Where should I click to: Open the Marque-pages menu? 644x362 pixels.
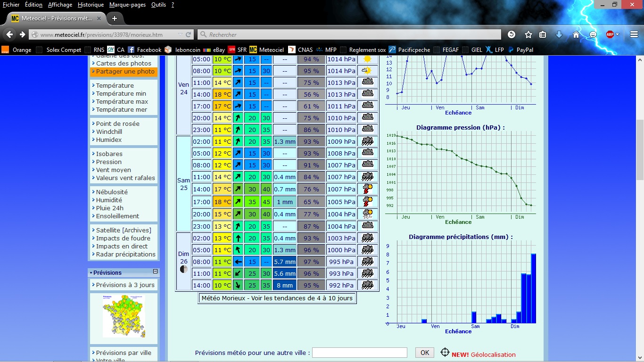(127, 5)
